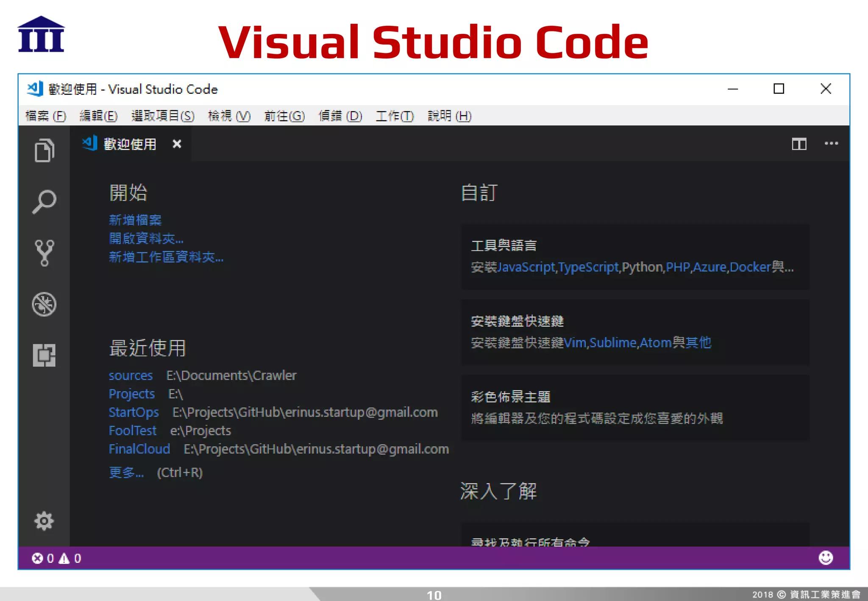Open recent folder StartOps

pyautogui.click(x=134, y=412)
